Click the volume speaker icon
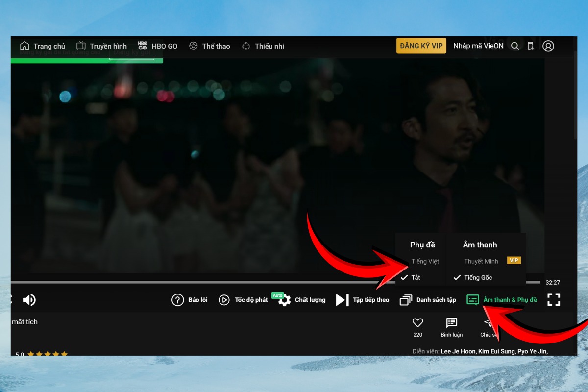 (30, 299)
